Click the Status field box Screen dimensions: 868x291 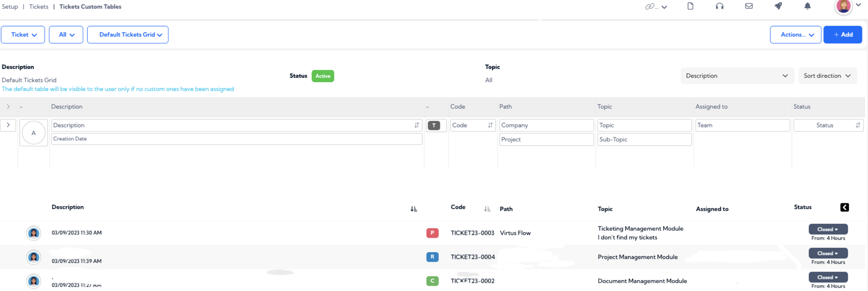pos(828,125)
